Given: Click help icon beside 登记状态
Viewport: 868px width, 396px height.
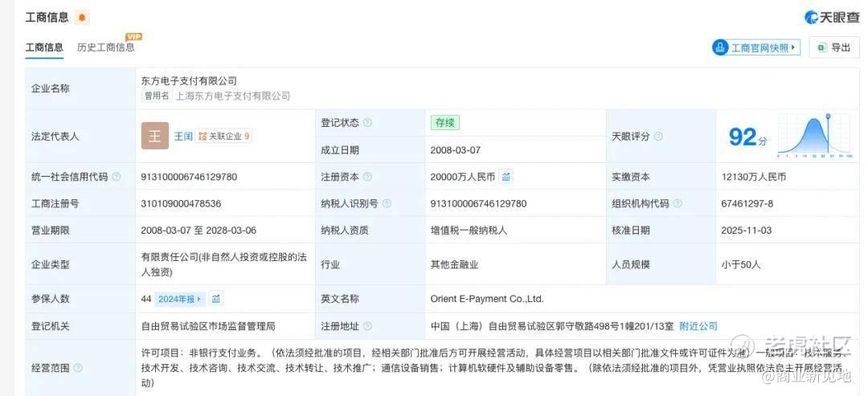Looking at the screenshot, I should [x=367, y=123].
